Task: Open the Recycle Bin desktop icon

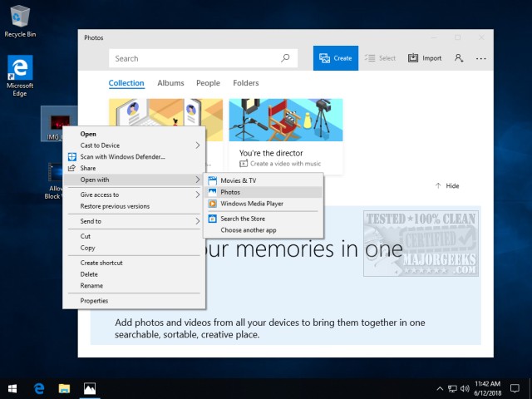Action: 20,21
